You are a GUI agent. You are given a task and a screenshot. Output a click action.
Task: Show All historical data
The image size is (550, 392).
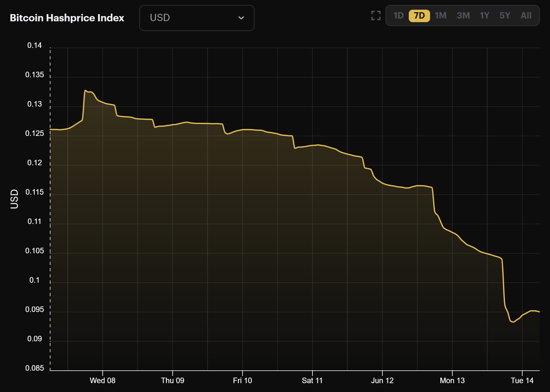point(526,16)
